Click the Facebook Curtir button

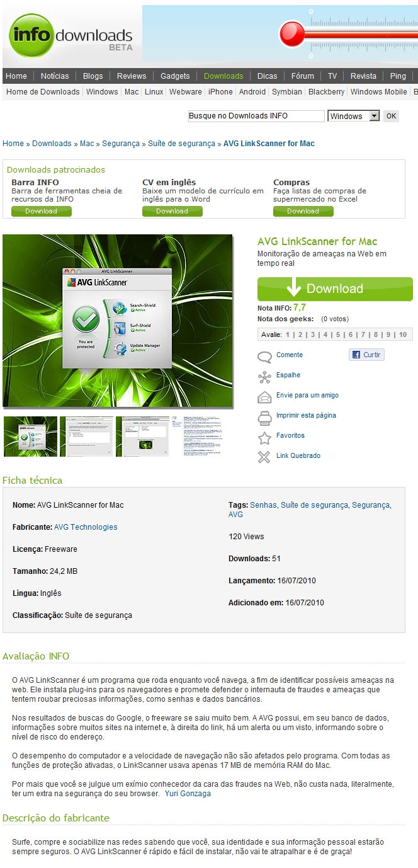366,355
